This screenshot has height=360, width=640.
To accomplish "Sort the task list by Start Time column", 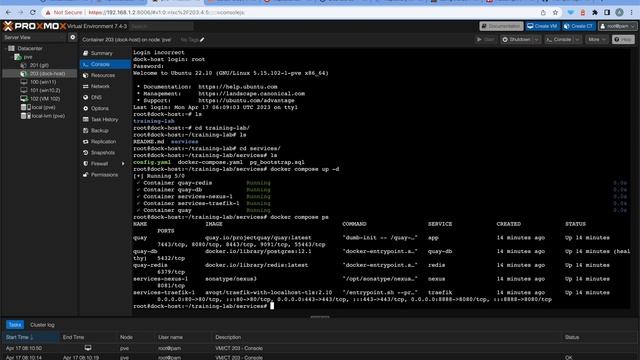I will (31, 337).
